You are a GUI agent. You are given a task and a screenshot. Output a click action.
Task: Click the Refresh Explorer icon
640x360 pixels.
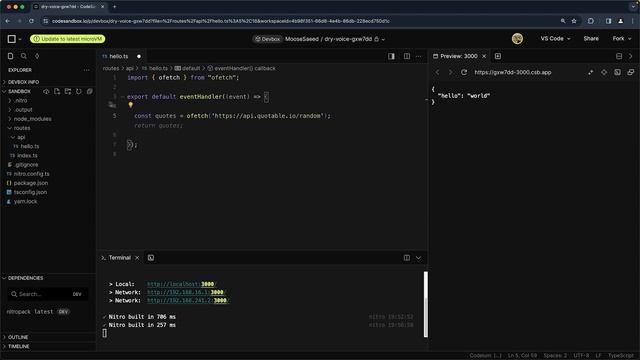(x=79, y=91)
